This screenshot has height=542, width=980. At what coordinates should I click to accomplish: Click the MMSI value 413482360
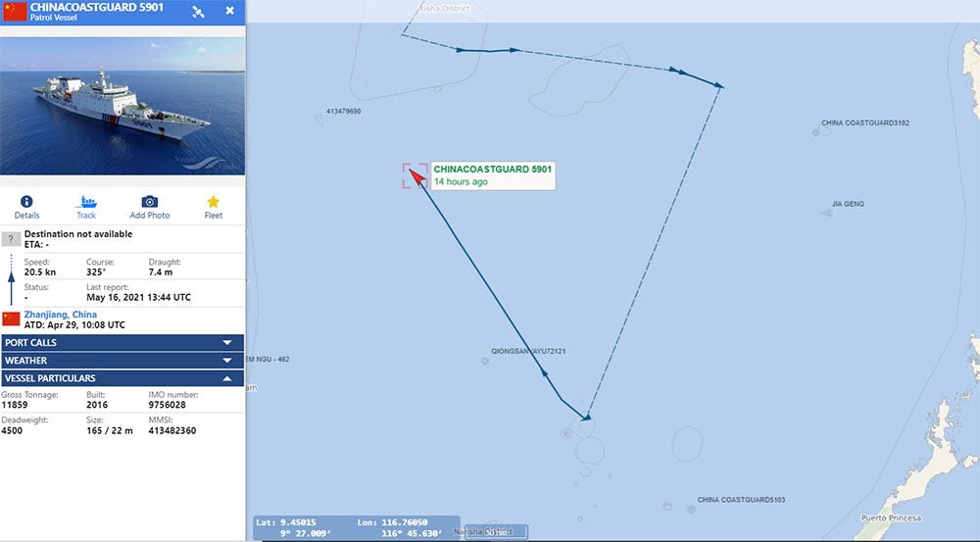pos(172,430)
